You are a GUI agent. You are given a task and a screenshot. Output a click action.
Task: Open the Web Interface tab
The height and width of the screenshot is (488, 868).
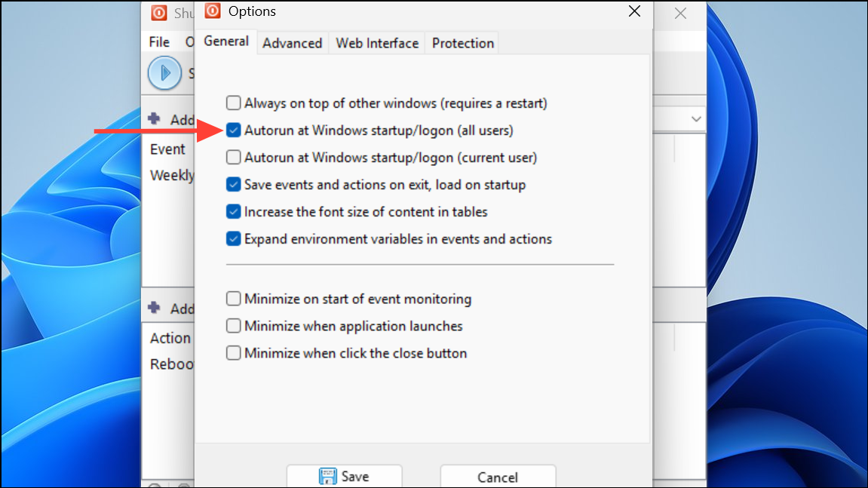(377, 43)
